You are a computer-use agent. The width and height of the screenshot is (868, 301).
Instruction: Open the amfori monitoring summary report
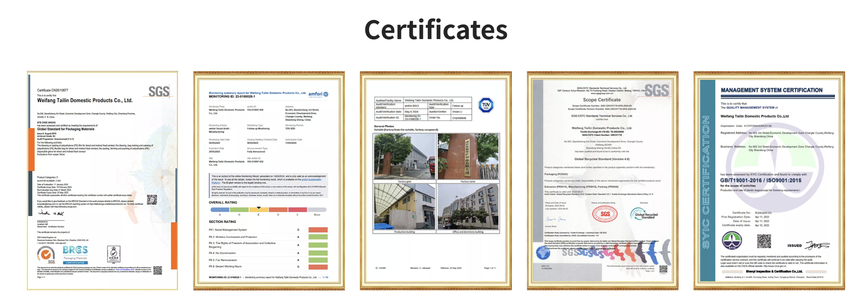pos(269,181)
